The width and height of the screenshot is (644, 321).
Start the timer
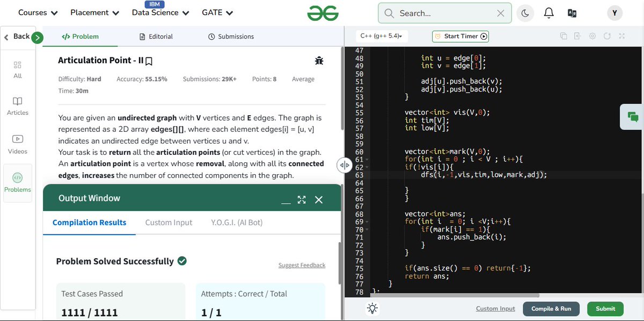(461, 36)
